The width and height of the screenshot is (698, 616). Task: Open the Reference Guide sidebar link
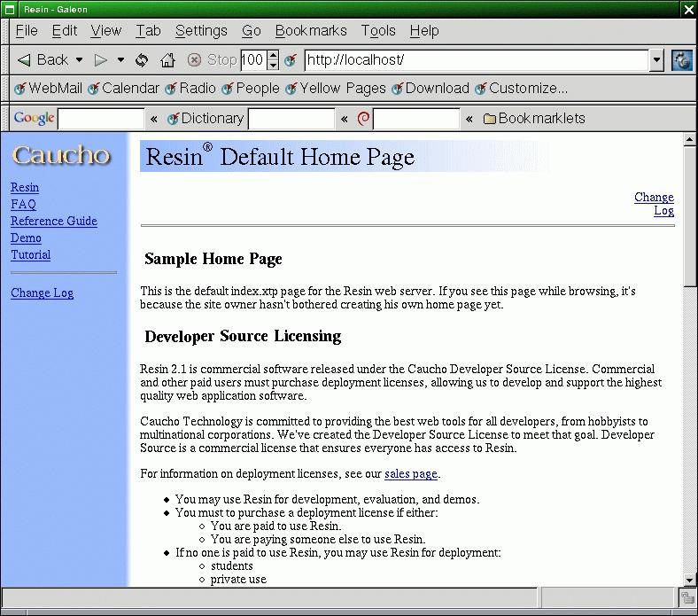click(x=54, y=222)
